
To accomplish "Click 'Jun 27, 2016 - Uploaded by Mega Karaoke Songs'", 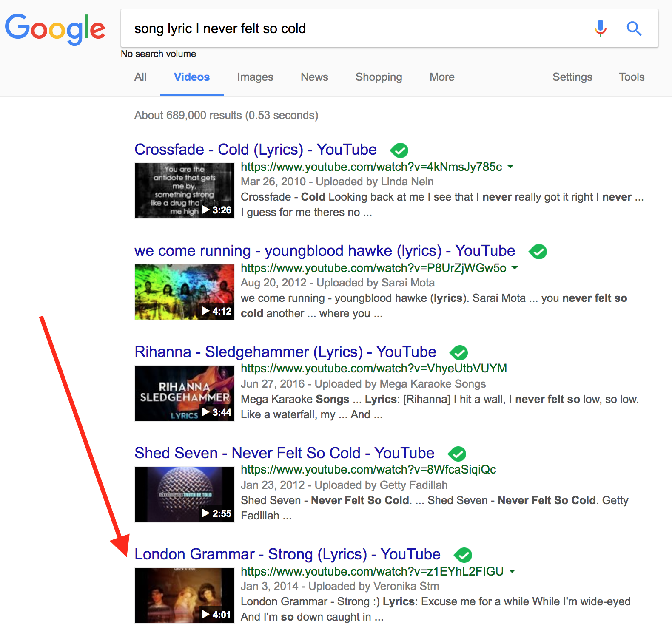I will pos(363,384).
